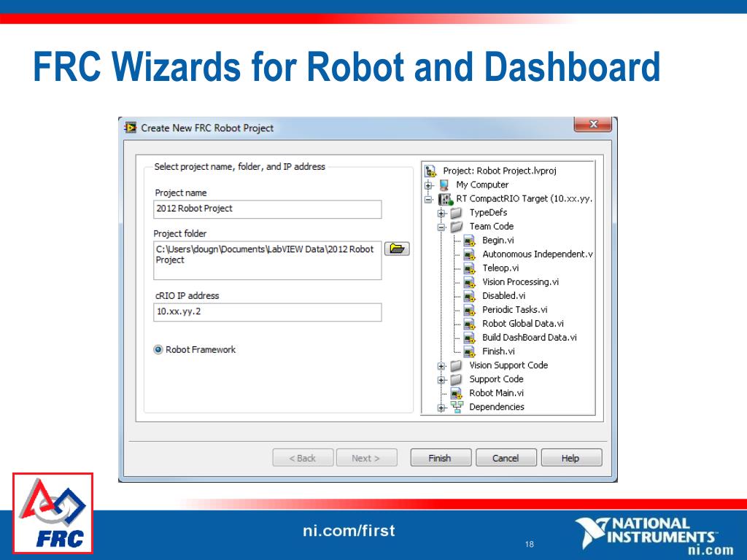Viewport: 747px width, 560px height.
Task: Select 'Disabled.vi' text in the tree
Action: click(503, 296)
